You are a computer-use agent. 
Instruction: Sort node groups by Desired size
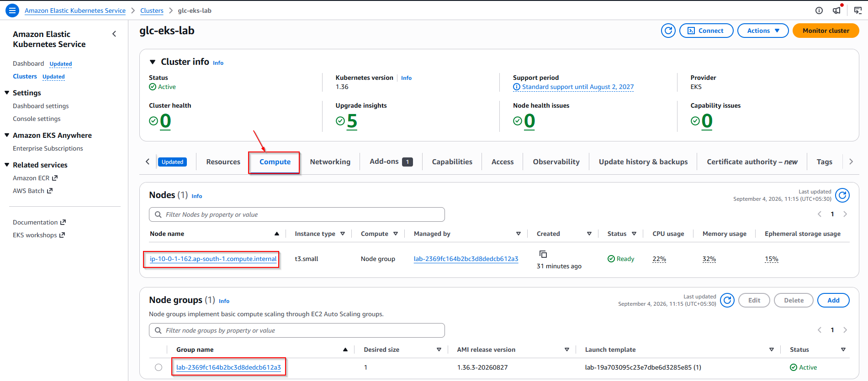pos(439,350)
